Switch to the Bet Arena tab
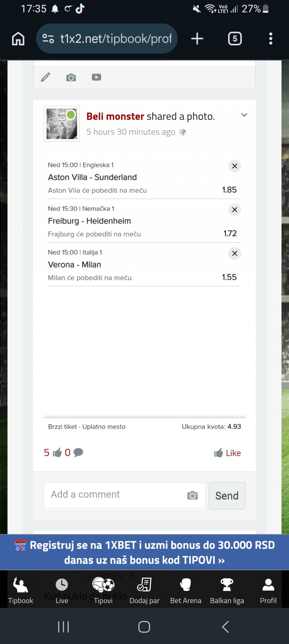The width and height of the screenshot is (289, 644). (185, 590)
